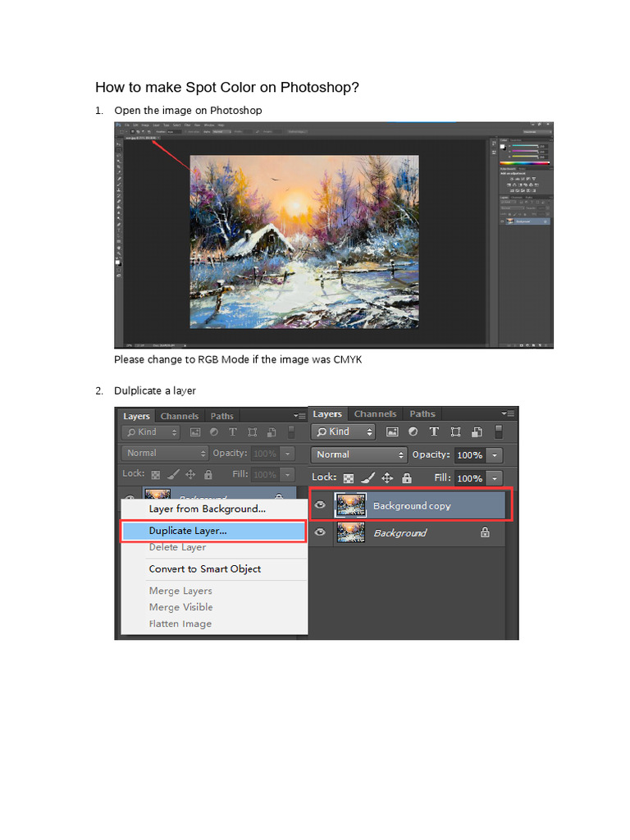Open Normal blend mode dropdown in Background copy panel

(359, 454)
